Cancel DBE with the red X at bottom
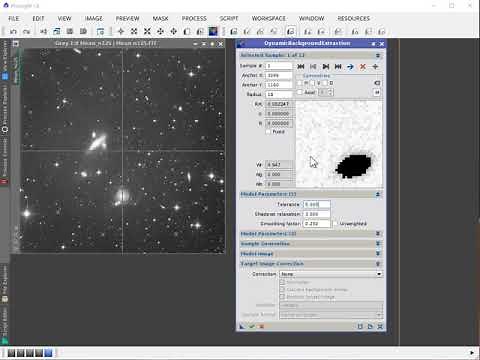 [x=261, y=326]
